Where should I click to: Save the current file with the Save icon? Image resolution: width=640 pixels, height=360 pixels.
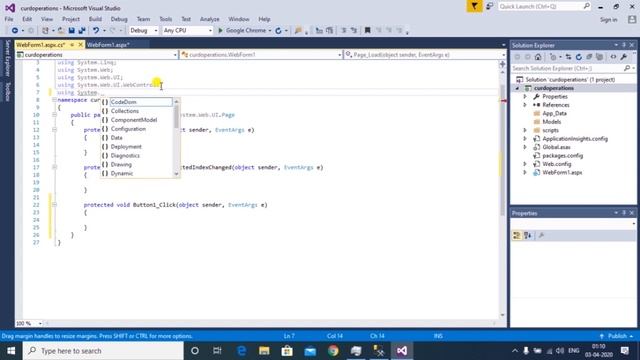click(x=71, y=31)
